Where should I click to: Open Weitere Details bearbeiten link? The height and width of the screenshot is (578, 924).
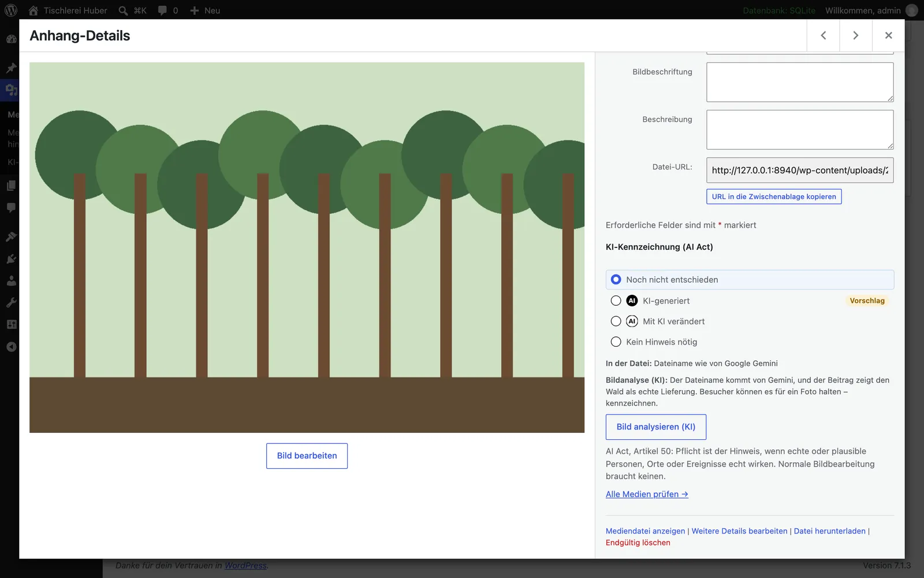click(x=739, y=531)
